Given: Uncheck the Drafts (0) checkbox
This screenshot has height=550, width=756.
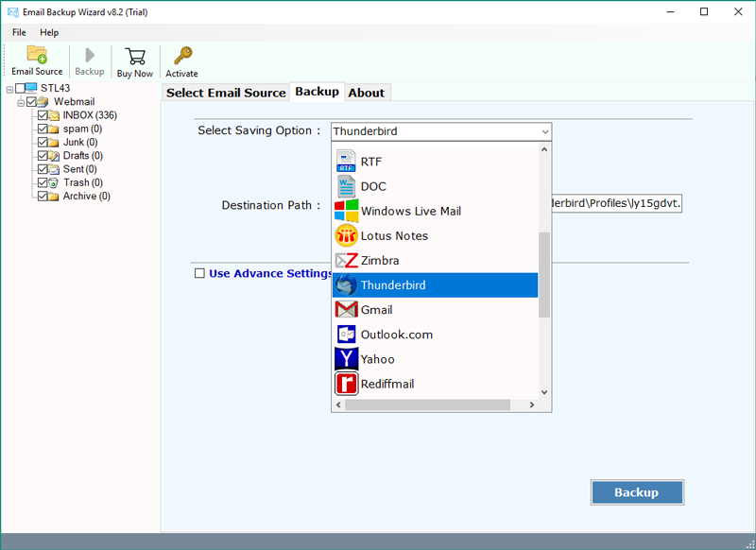Looking at the screenshot, I should pos(43,156).
